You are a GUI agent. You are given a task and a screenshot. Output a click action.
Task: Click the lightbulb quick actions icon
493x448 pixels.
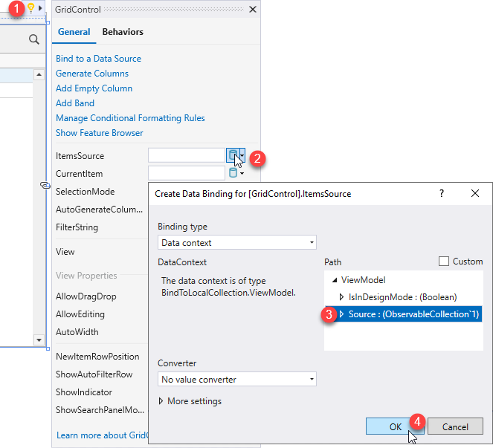[x=30, y=7]
